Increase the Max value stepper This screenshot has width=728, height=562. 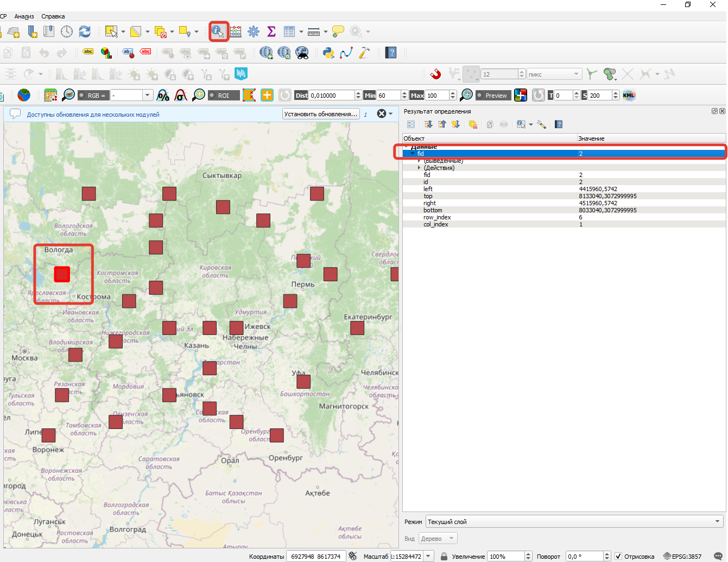tap(453, 93)
